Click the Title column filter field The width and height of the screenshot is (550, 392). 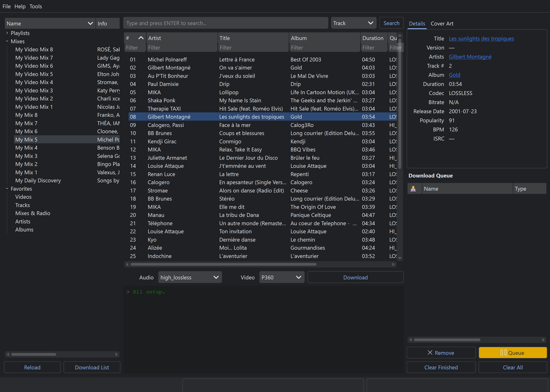click(x=253, y=48)
